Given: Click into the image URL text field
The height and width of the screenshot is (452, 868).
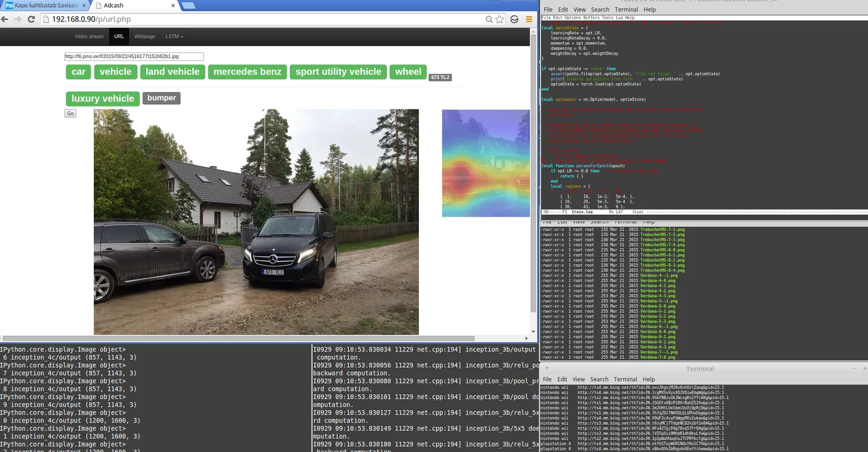Looking at the screenshot, I should coord(134,57).
